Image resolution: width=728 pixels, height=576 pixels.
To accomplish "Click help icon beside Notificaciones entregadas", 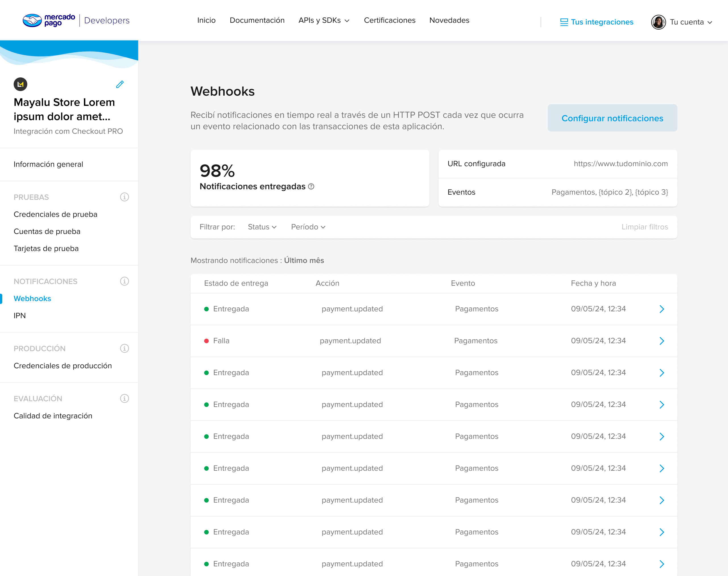I will point(311,186).
